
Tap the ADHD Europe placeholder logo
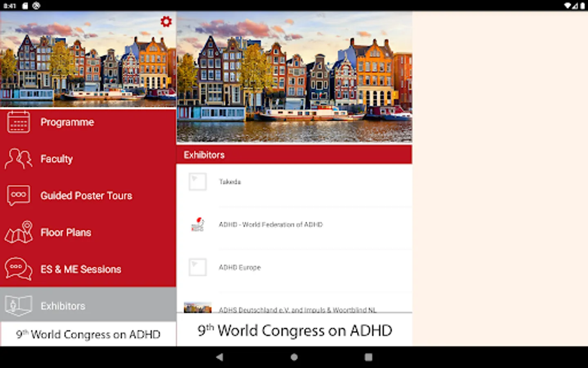coord(198,267)
